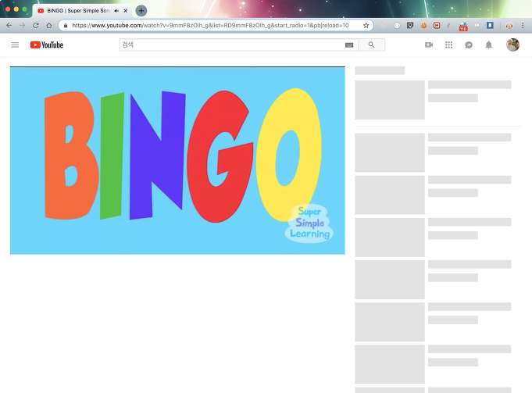Reload the page

click(x=36, y=26)
